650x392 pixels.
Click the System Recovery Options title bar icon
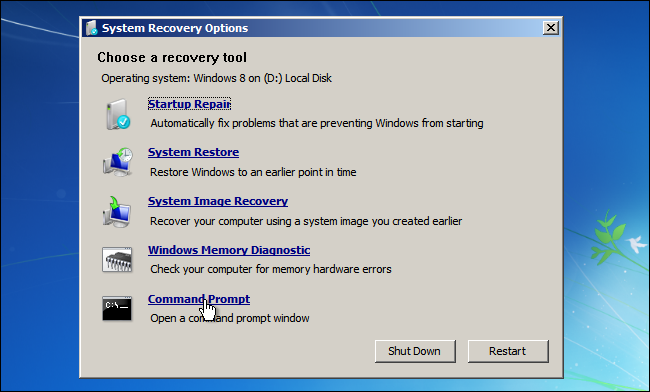point(92,28)
